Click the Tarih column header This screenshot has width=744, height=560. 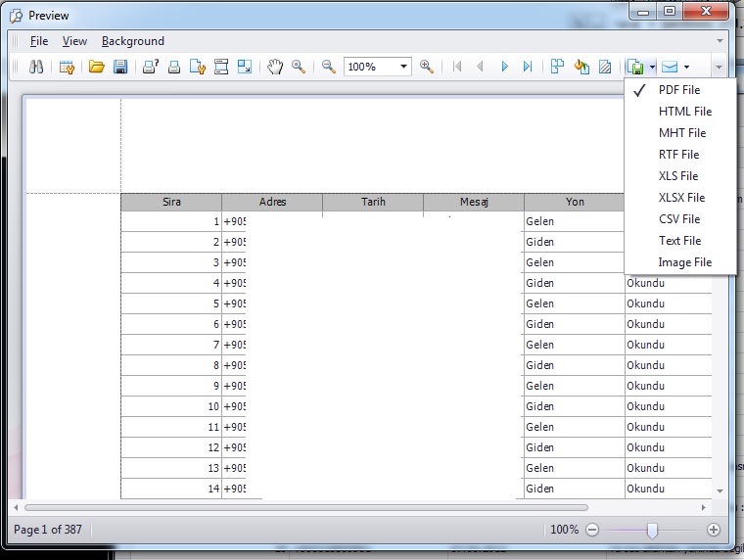click(373, 203)
